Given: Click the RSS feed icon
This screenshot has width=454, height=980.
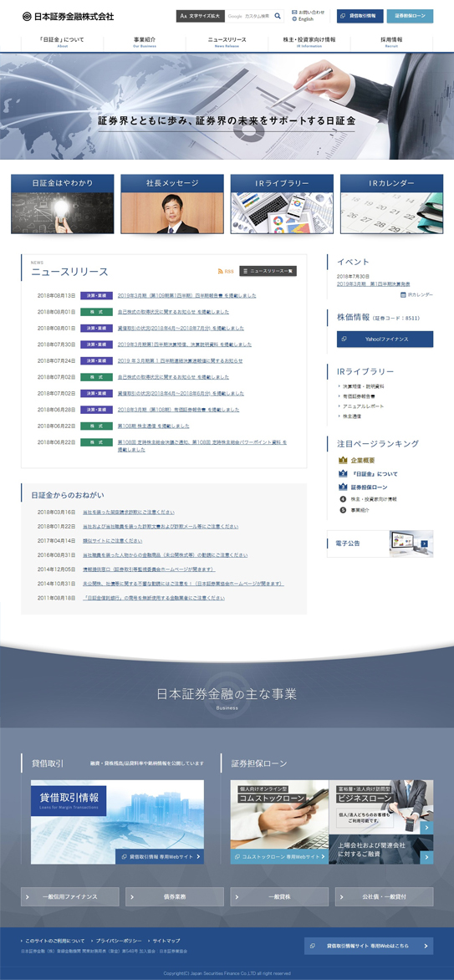Looking at the screenshot, I should point(220,271).
